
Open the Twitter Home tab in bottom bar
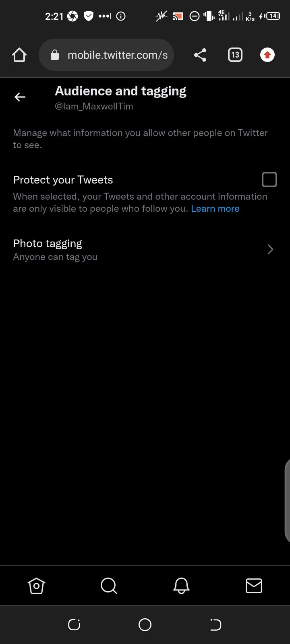click(36, 586)
